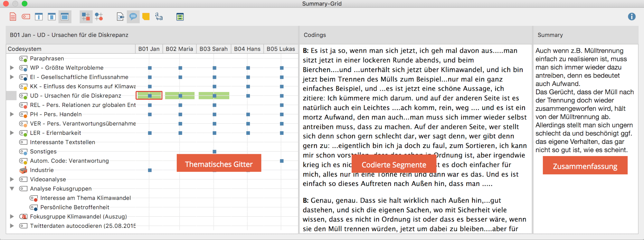Select the B05 Lukas column header

click(x=281, y=49)
